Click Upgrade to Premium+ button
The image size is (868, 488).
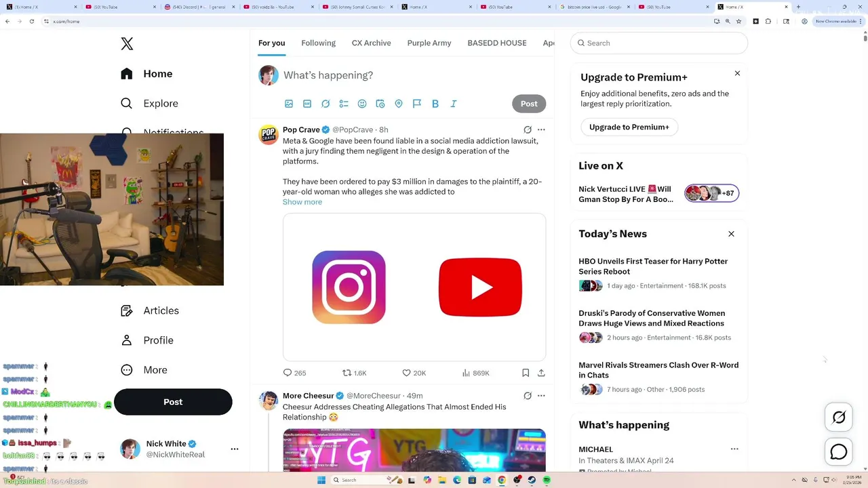(629, 127)
